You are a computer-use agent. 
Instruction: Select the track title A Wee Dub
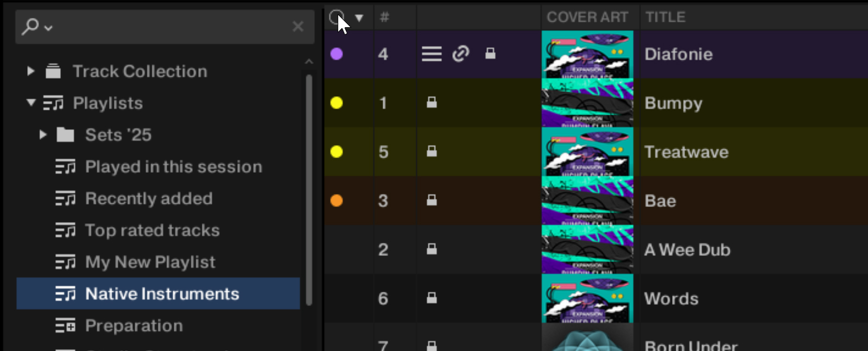687,250
